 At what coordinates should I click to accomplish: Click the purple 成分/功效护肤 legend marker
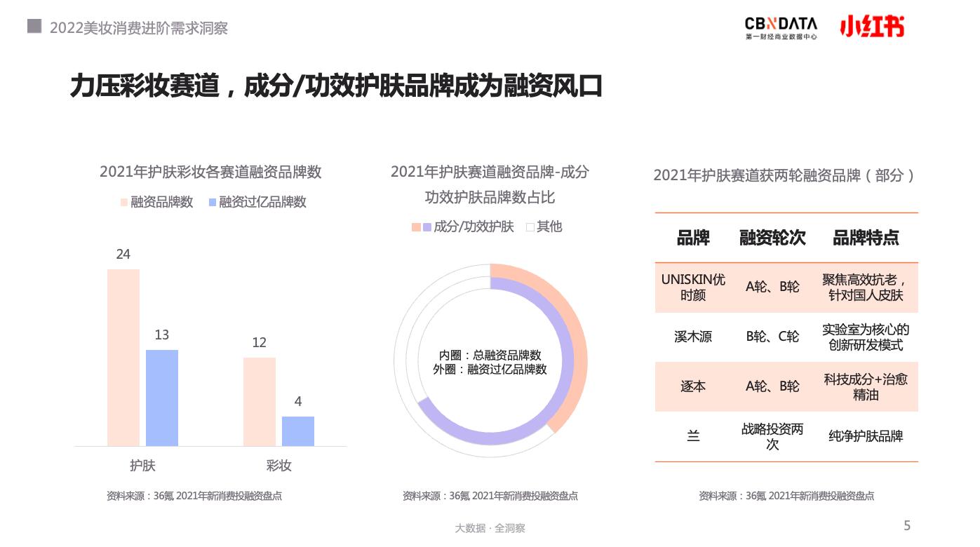427,227
